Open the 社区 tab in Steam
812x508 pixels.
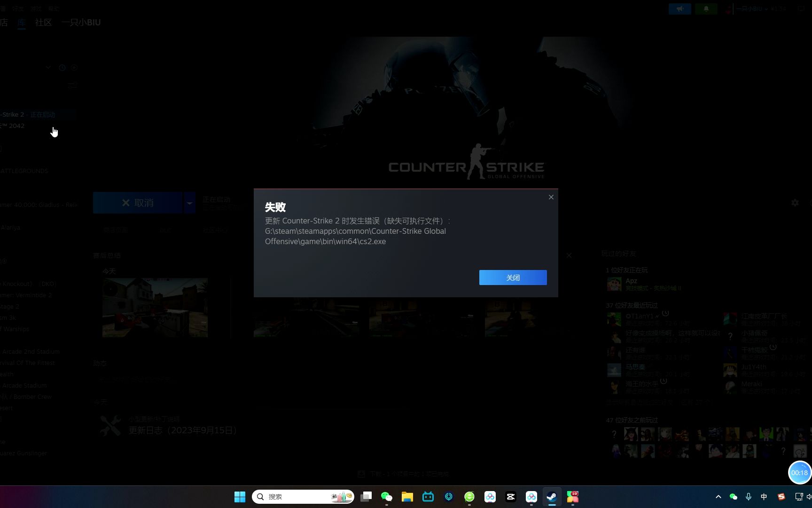pyautogui.click(x=43, y=22)
